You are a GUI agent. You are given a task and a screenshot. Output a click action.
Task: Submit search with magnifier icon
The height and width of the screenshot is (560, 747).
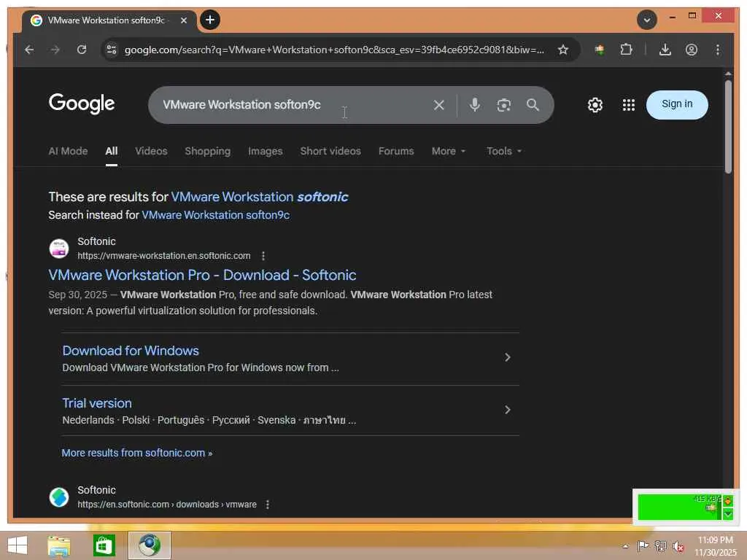pyautogui.click(x=533, y=105)
